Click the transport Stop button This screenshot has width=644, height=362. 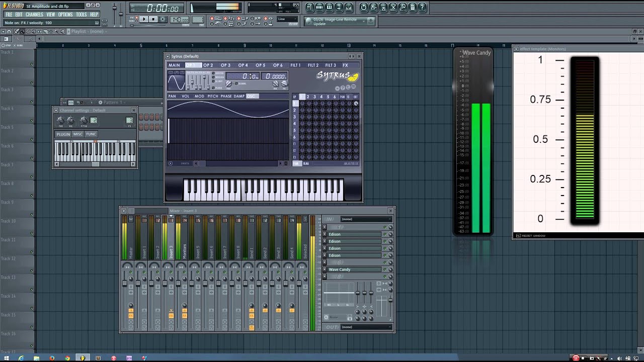click(x=153, y=19)
